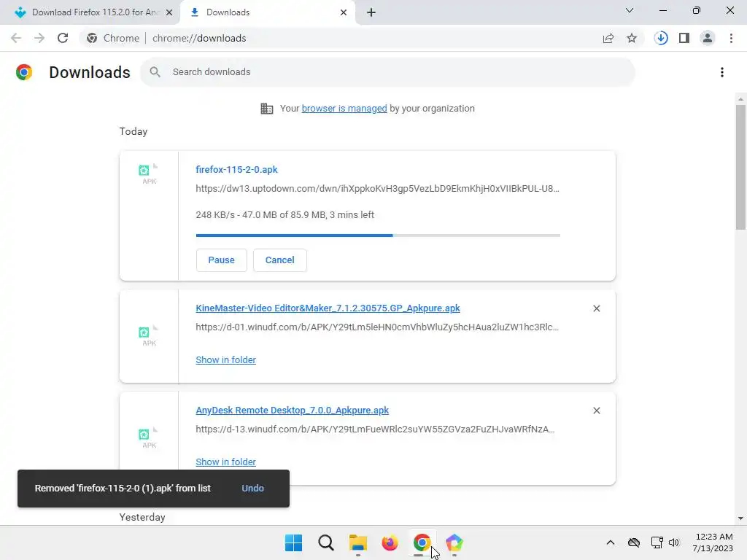
Task: Click the Search downloads field
Action: point(387,72)
